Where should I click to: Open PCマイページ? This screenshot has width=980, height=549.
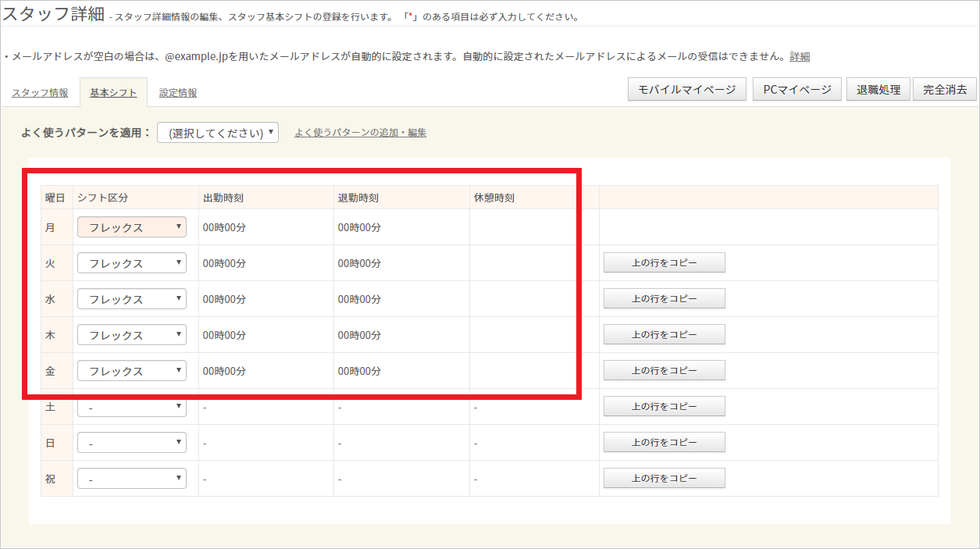[797, 90]
